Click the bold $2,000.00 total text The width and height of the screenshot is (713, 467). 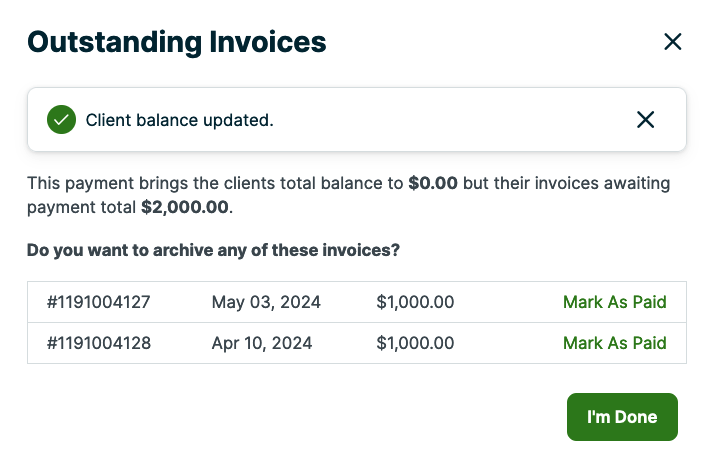(x=185, y=208)
